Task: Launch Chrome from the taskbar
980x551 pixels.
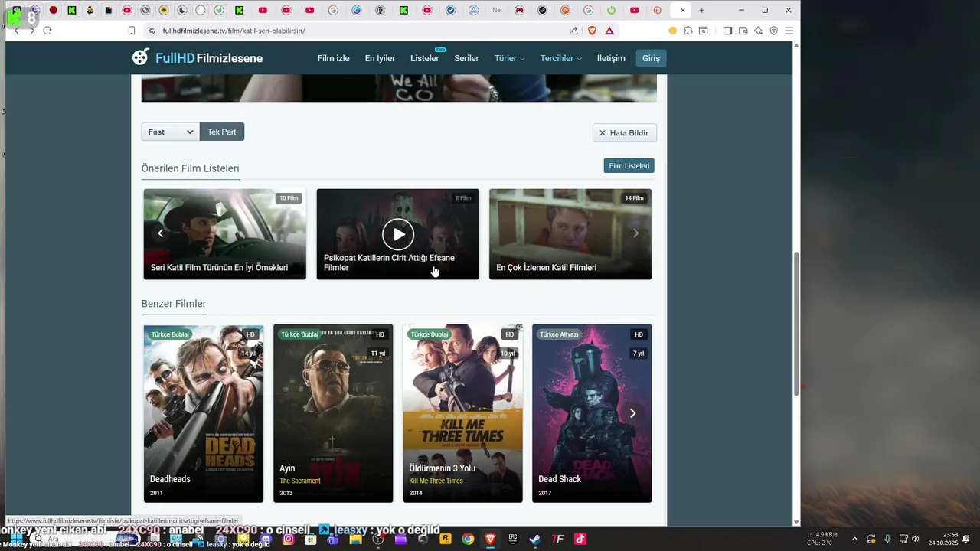Action: click(x=468, y=539)
